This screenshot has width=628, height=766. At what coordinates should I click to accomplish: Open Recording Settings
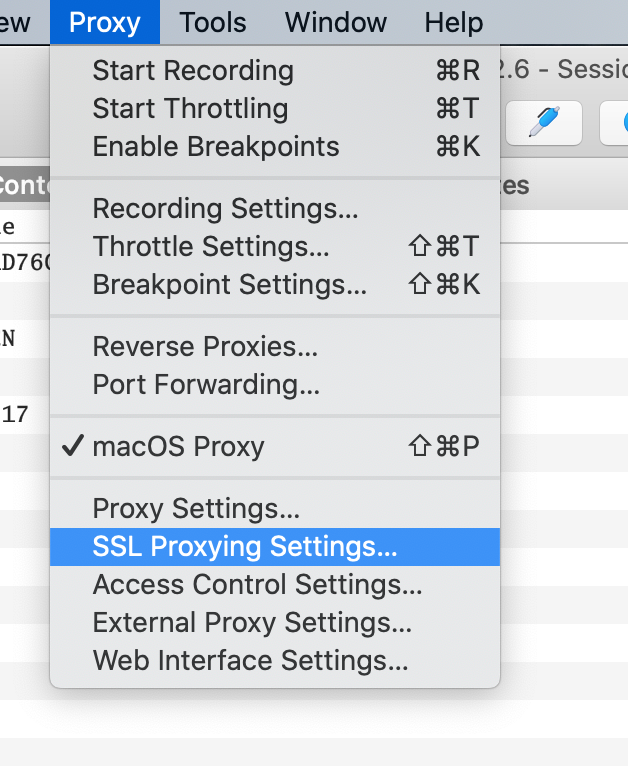[x=225, y=209]
